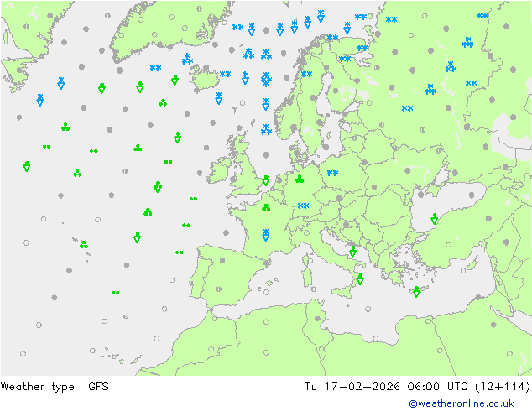Viewport: 532px width, 411px height.
Task: Select the green shower symbol over Crete
Action: pyautogui.click(x=417, y=292)
